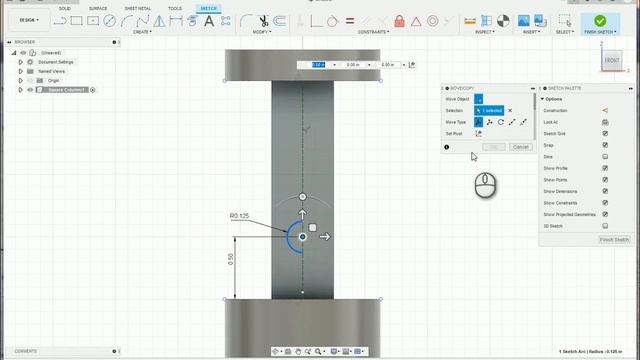Enable the 3D Sketch checkbox
The width and height of the screenshot is (640, 360).
605,226
